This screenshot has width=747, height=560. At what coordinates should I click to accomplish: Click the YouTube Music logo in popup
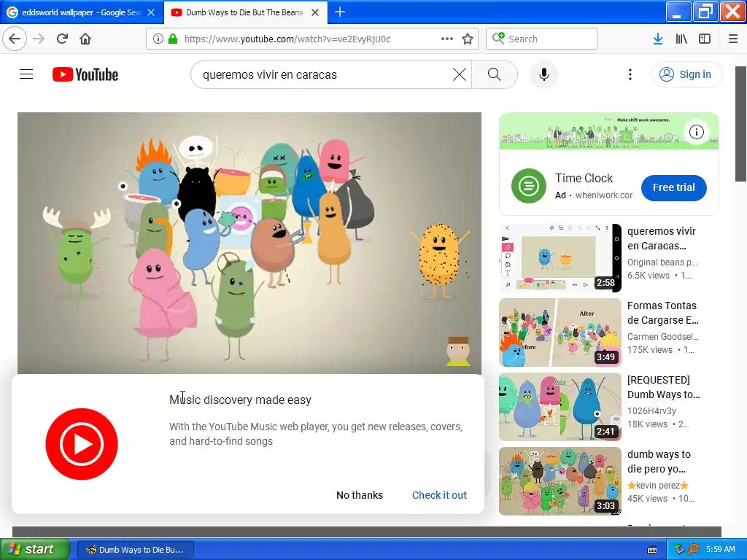tap(82, 444)
